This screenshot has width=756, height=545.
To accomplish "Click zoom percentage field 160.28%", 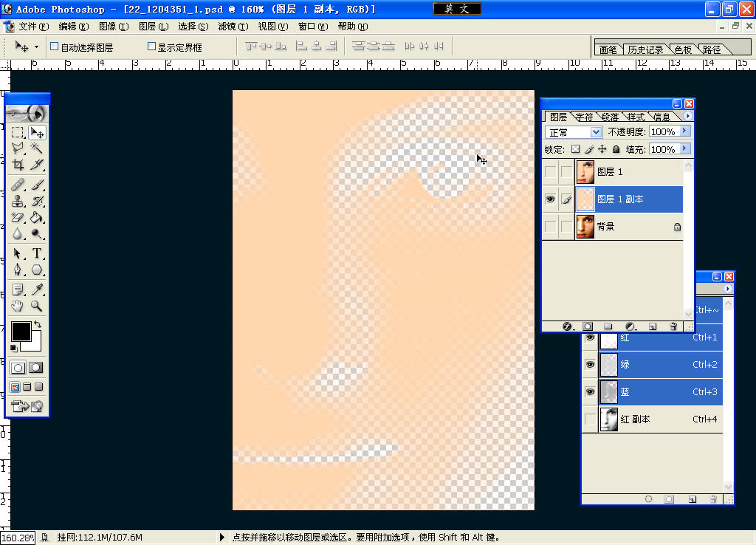I will click(18, 538).
